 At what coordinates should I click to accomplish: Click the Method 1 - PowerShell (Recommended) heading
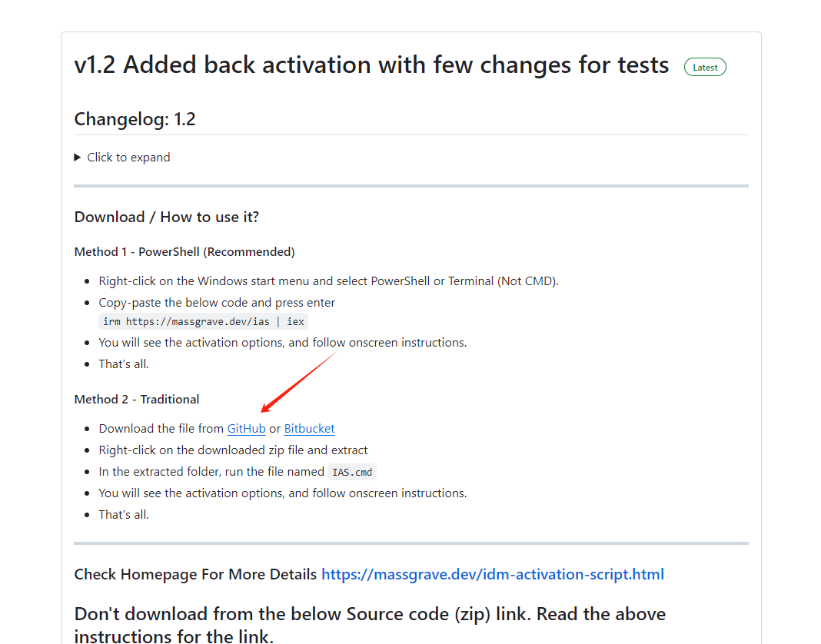point(184,252)
